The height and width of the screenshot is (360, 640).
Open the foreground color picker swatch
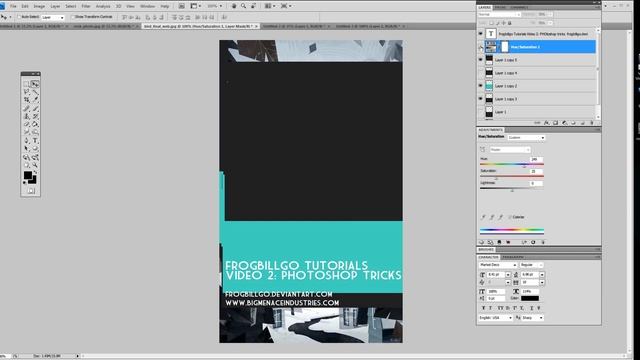[x=28, y=176]
